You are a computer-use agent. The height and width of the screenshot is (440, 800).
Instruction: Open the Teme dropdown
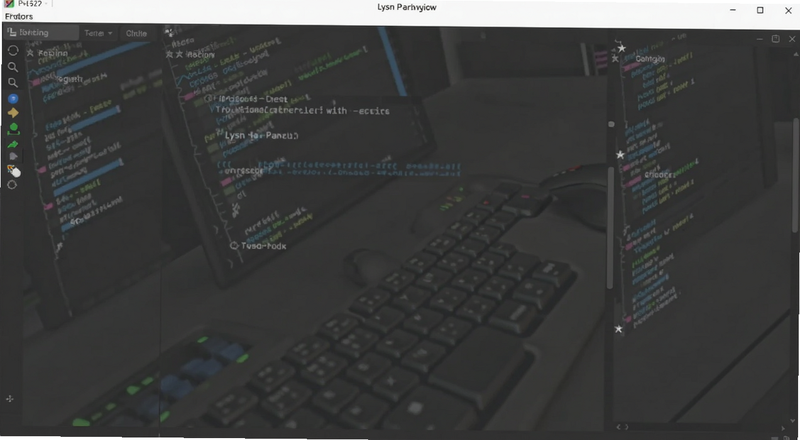pyautogui.click(x=98, y=33)
